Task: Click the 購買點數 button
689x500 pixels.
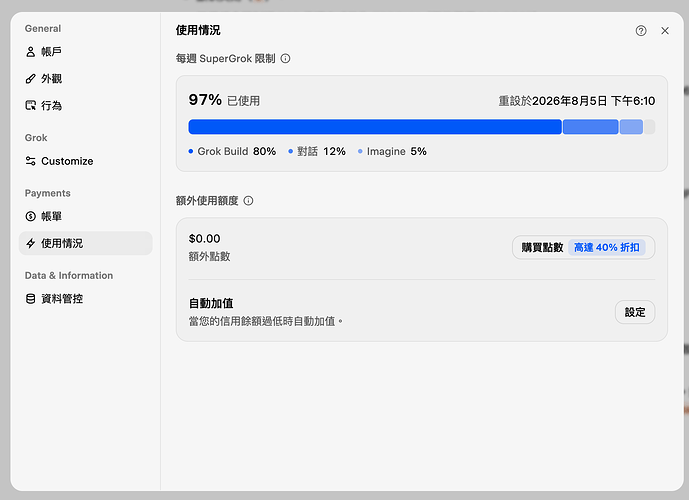Action: coord(583,247)
